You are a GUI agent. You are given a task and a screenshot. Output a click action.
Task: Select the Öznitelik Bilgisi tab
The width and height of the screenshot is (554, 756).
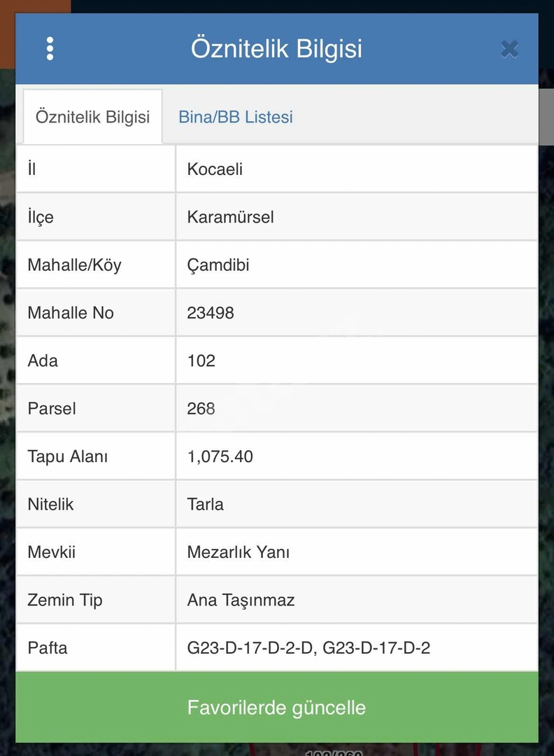[92, 117]
